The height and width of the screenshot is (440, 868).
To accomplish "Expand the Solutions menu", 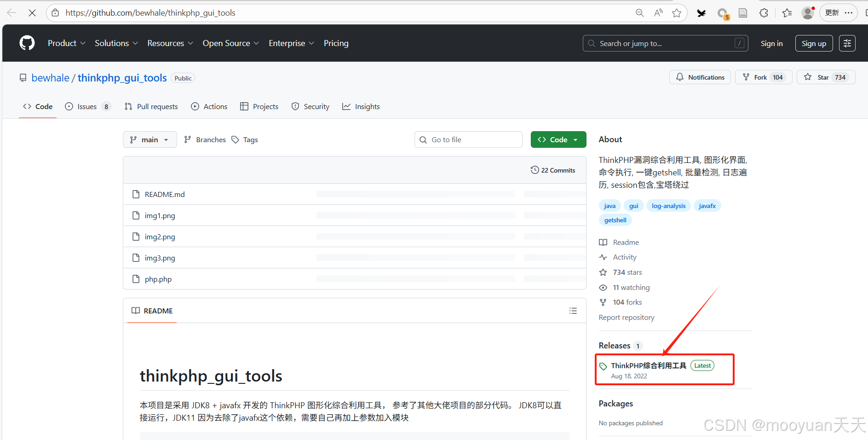I will 116,43.
